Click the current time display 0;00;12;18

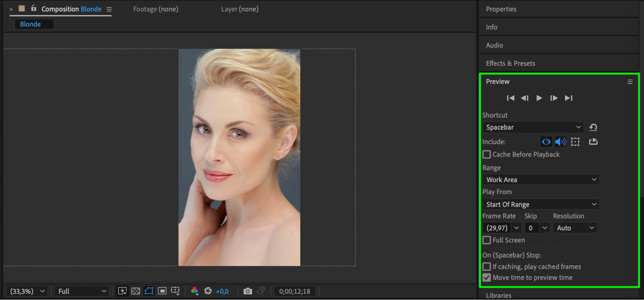click(x=294, y=291)
